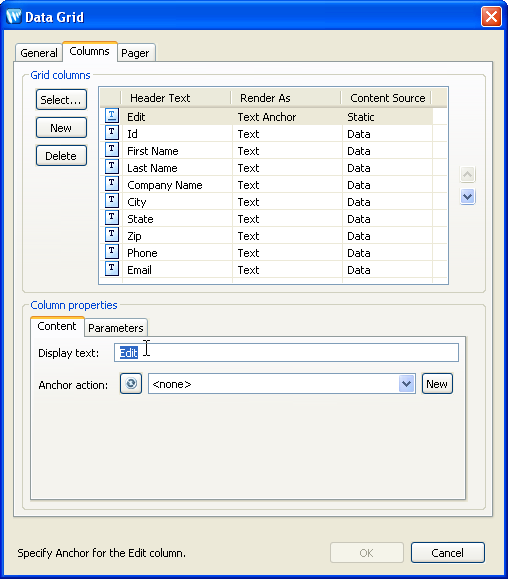Open the Pager tab
The image size is (508, 579).
(x=135, y=53)
